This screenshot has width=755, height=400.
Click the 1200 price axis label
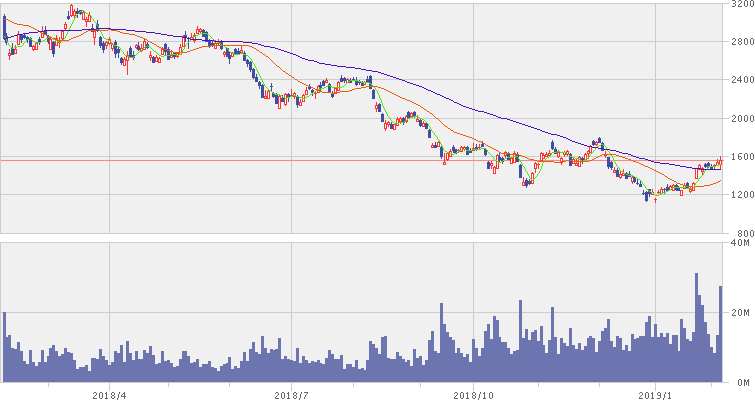(x=739, y=195)
